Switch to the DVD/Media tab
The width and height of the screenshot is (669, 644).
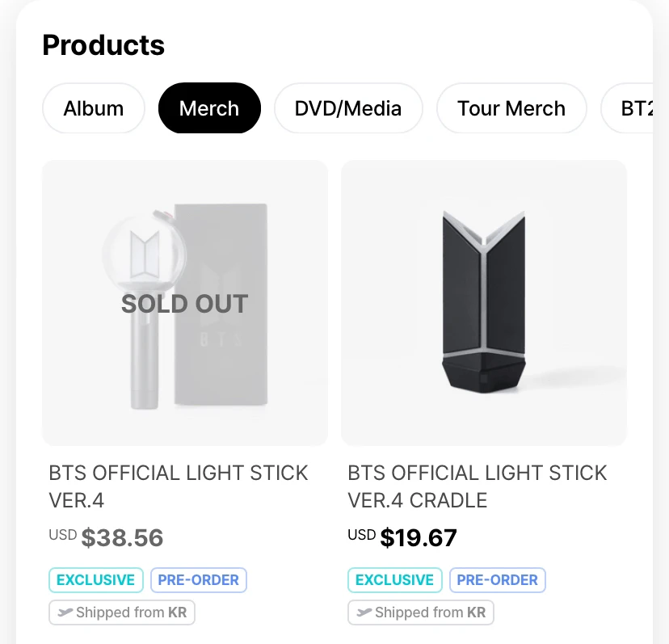348,108
